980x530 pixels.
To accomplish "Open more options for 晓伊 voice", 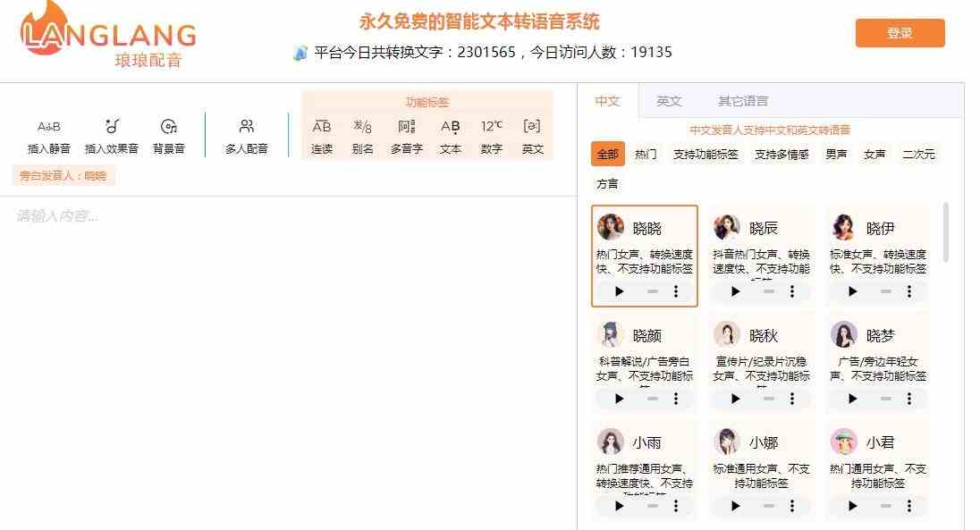I will 908,291.
